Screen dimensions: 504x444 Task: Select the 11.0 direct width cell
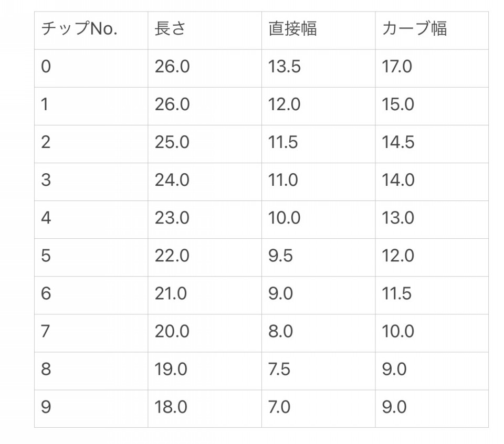[x=319, y=182]
